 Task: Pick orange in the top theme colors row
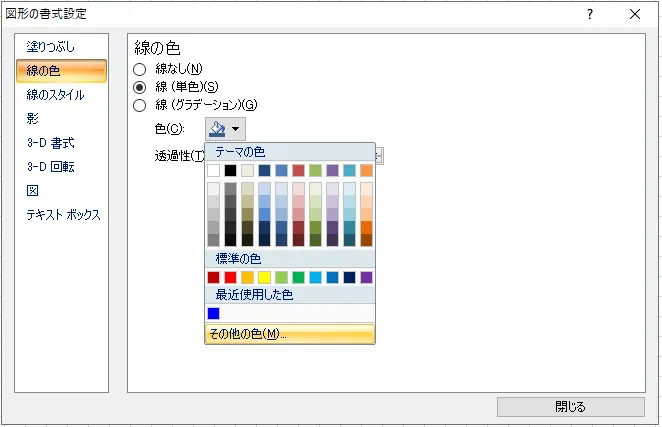(366, 170)
